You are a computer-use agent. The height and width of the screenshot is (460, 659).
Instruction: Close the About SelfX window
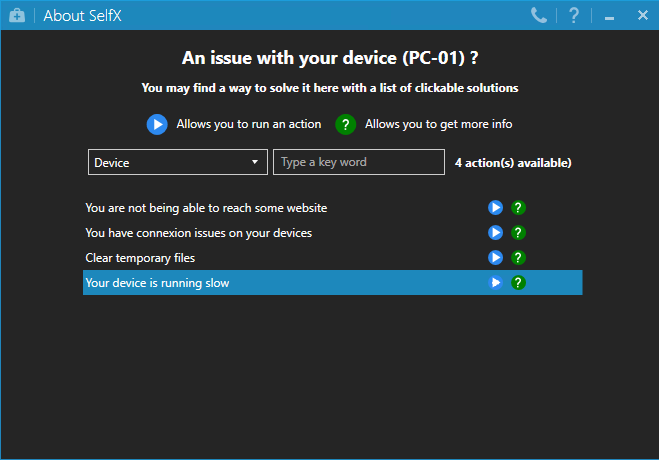pyautogui.click(x=641, y=15)
